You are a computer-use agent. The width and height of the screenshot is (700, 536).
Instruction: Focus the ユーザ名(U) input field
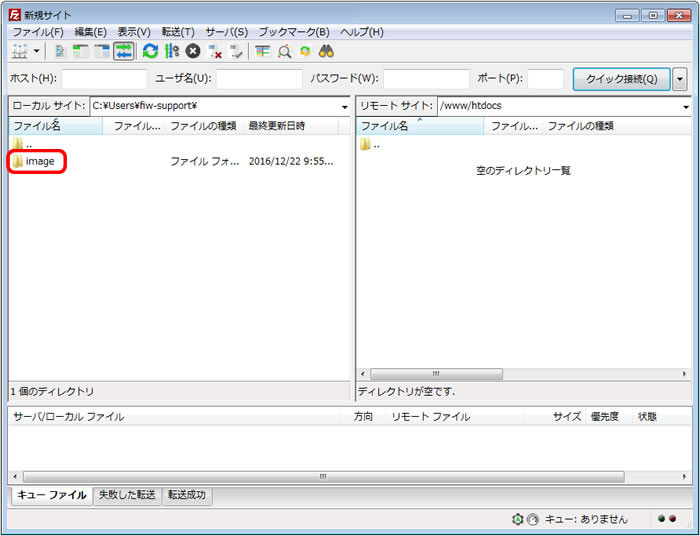coord(259,79)
